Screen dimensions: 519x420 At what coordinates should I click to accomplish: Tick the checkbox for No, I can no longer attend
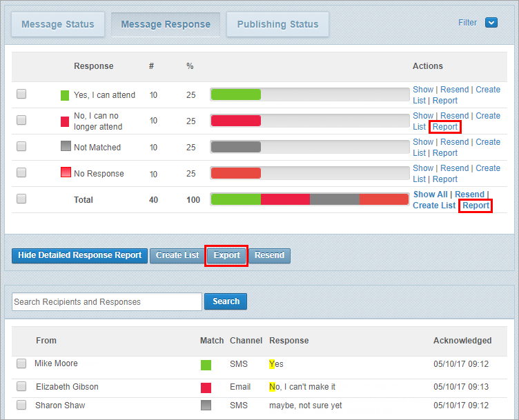[21, 120]
